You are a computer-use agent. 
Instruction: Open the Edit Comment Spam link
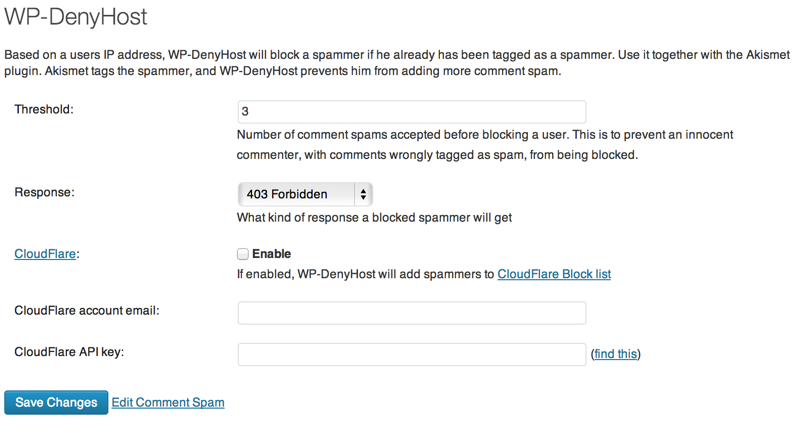(x=168, y=402)
